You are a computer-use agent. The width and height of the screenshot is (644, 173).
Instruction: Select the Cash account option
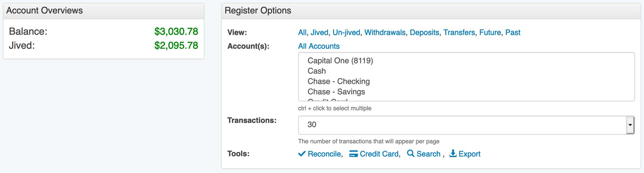317,71
